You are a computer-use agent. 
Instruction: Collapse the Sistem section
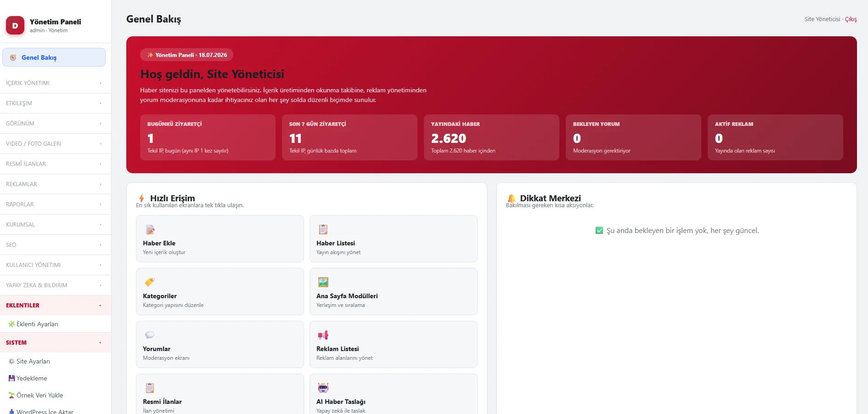56,343
